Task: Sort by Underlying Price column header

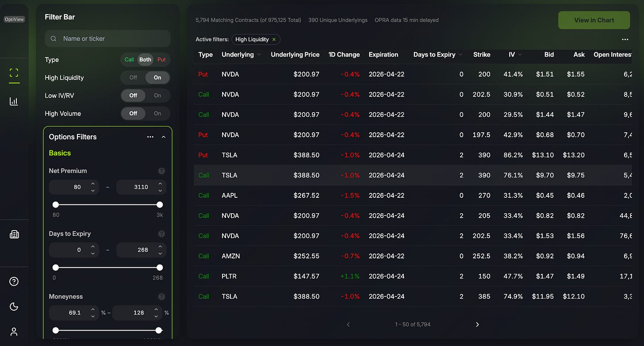Action: [x=295, y=54]
